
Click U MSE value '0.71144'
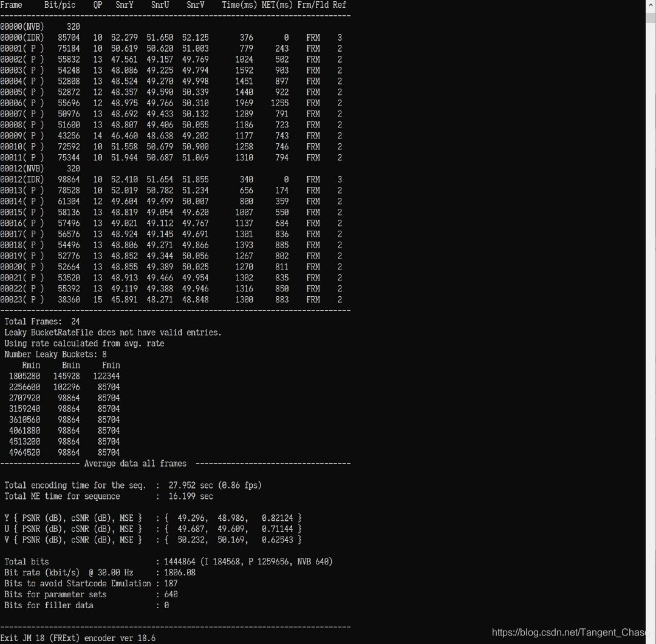point(278,529)
